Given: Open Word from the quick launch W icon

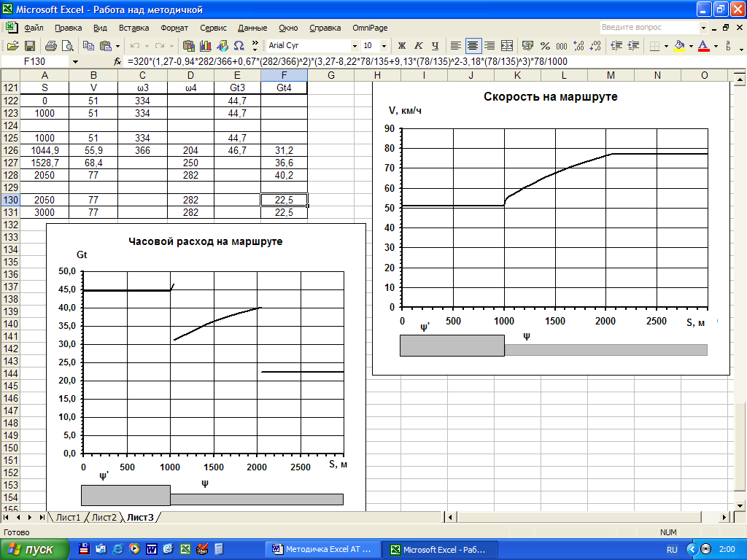Looking at the screenshot, I should (x=152, y=549).
